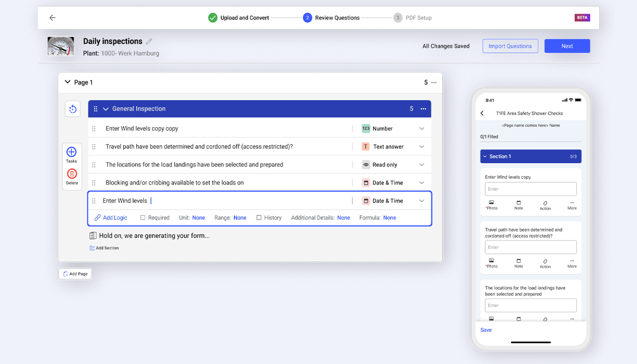Add a task with the Tasks plus icon
637x364 pixels.
pyautogui.click(x=71, y=152)
